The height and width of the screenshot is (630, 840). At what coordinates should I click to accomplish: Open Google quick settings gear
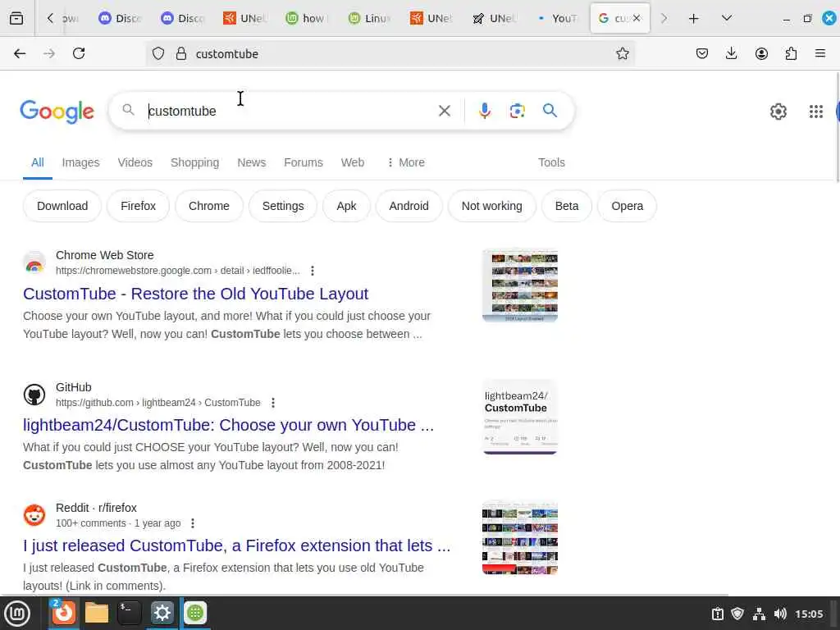point(778,112)
